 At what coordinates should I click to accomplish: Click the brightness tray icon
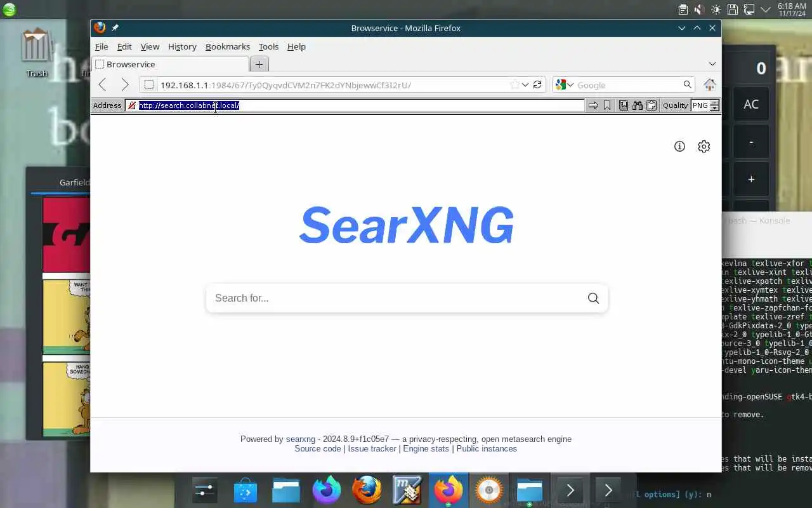pos(716,9)
